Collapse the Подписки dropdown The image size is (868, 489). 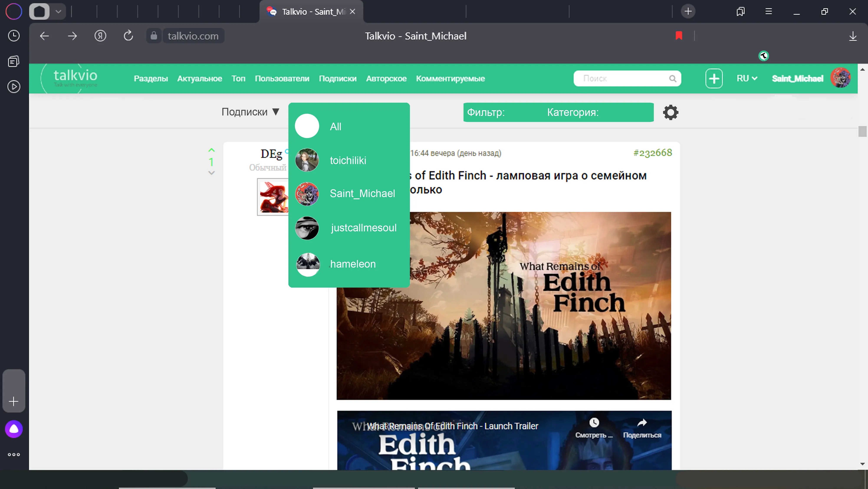[x=250, y=112]
